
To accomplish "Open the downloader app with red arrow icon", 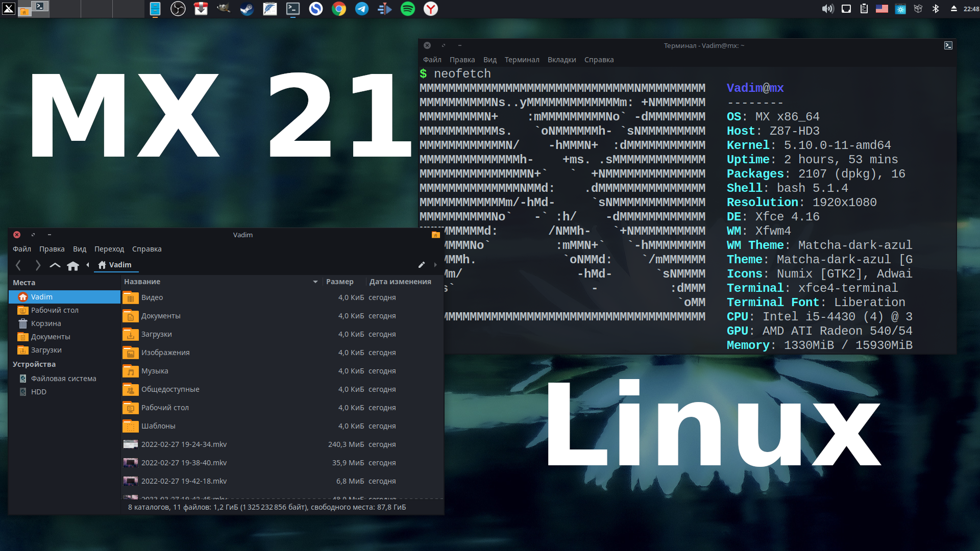I will click(201, 9).
